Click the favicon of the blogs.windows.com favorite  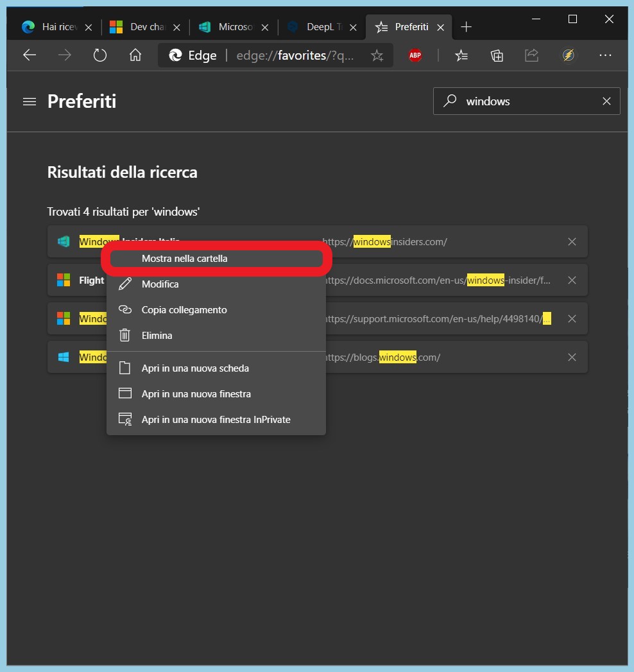tap(64, 358)
